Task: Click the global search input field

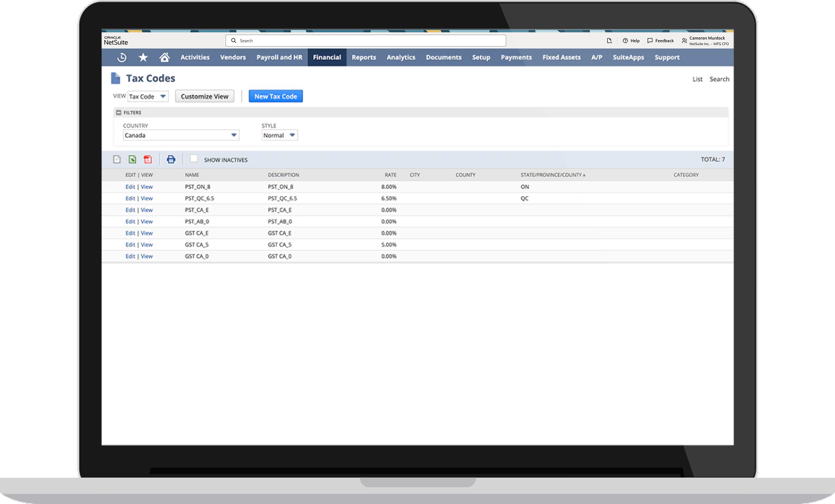Action: 366,41
